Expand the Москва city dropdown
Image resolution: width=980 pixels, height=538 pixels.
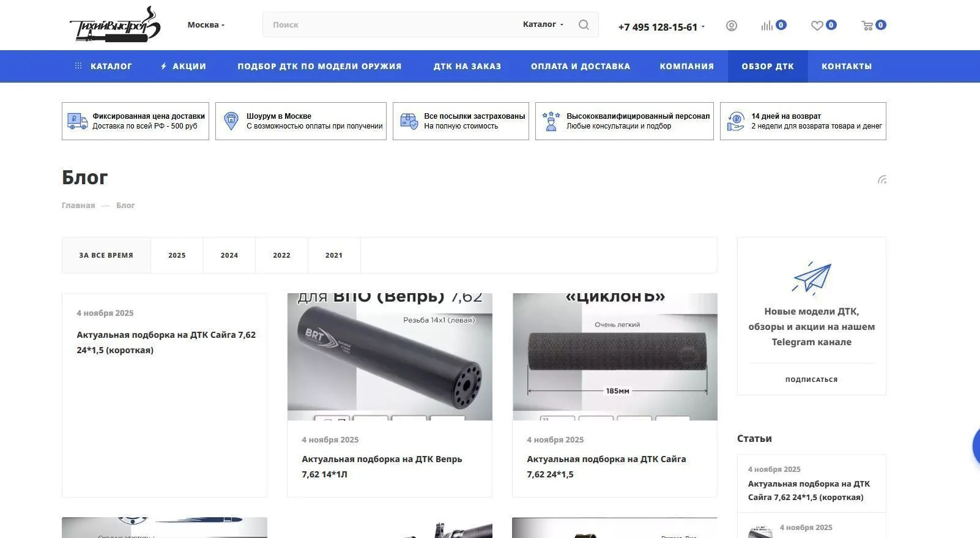click(206, 25)
